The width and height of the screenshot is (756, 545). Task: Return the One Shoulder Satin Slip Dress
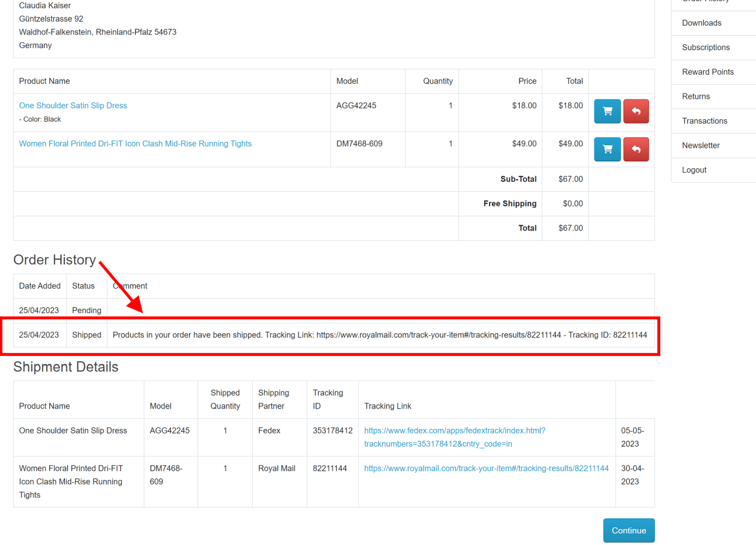tap(635, 111)
